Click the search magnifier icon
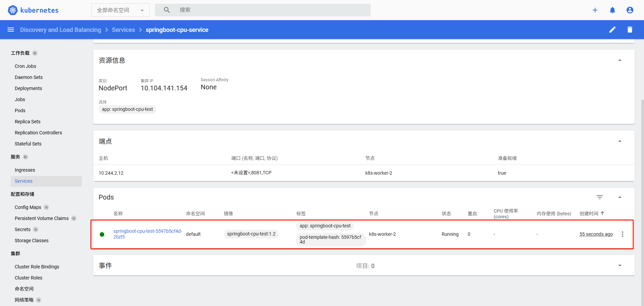 pos(167,10)
